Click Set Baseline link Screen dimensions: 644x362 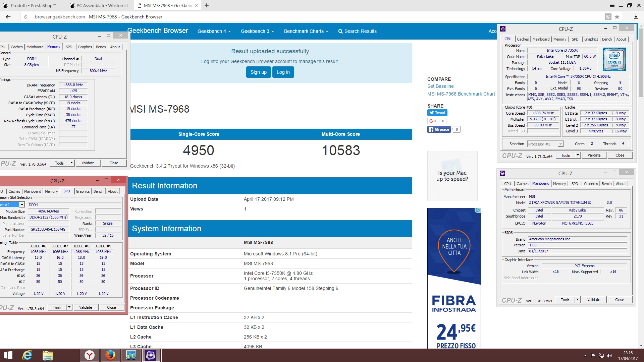point(440,86)
